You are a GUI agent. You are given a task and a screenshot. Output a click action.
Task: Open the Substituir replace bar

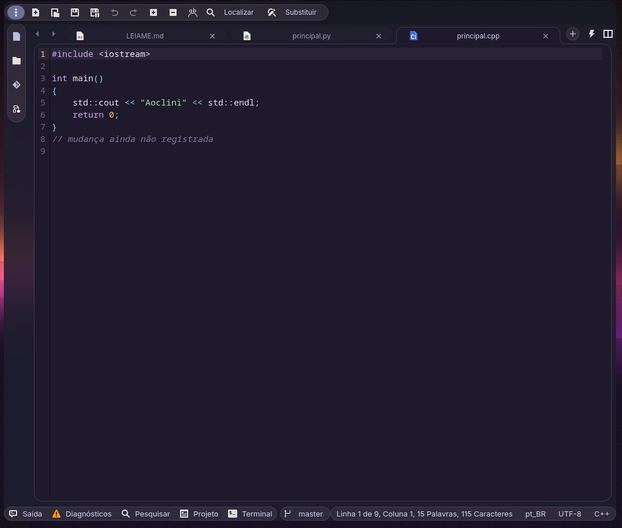pos(292,12)
